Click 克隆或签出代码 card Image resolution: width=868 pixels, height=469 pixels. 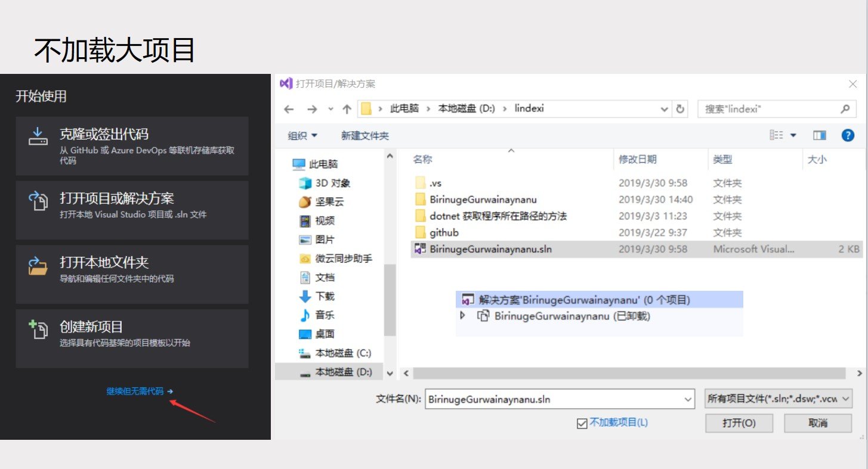click(x=132, y=146)
